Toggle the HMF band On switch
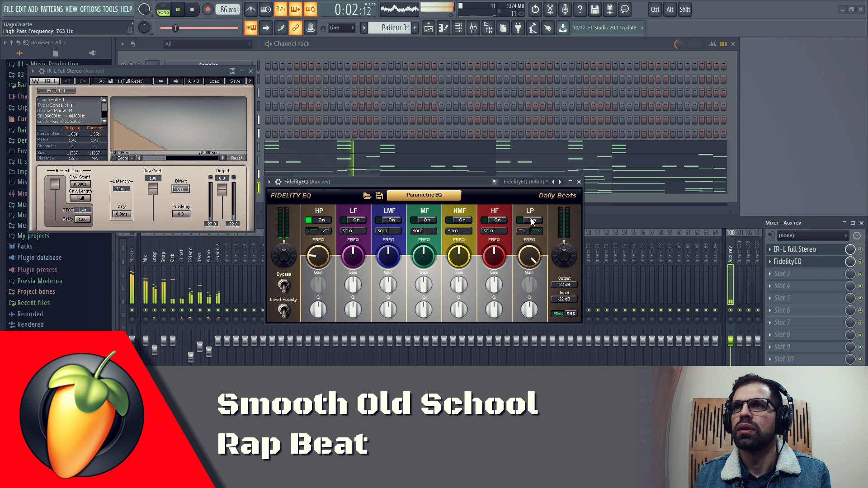 pos(459,220)
